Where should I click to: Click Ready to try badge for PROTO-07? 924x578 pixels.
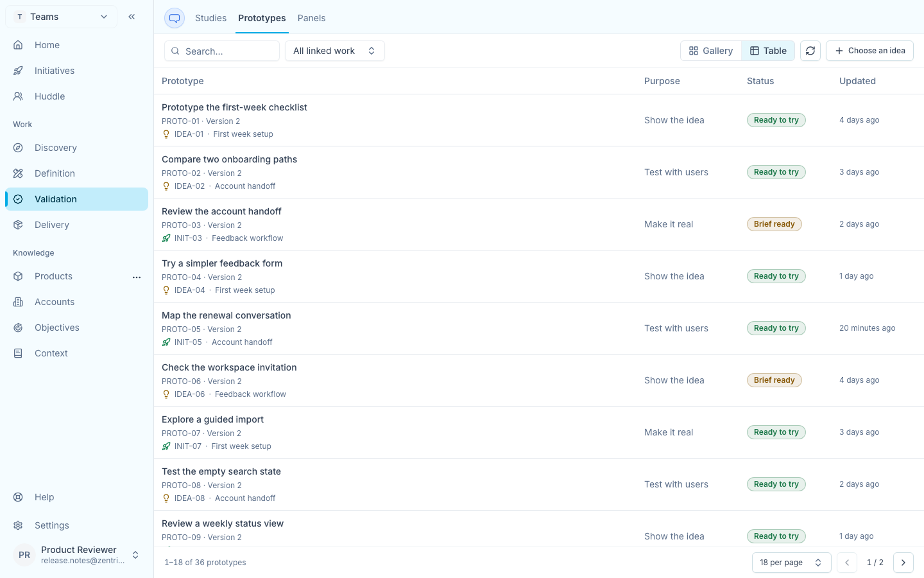(776, 432)
